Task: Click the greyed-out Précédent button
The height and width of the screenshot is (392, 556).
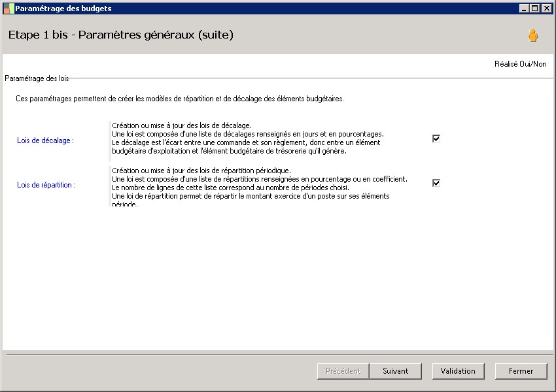Action: (x=343, y=371)
